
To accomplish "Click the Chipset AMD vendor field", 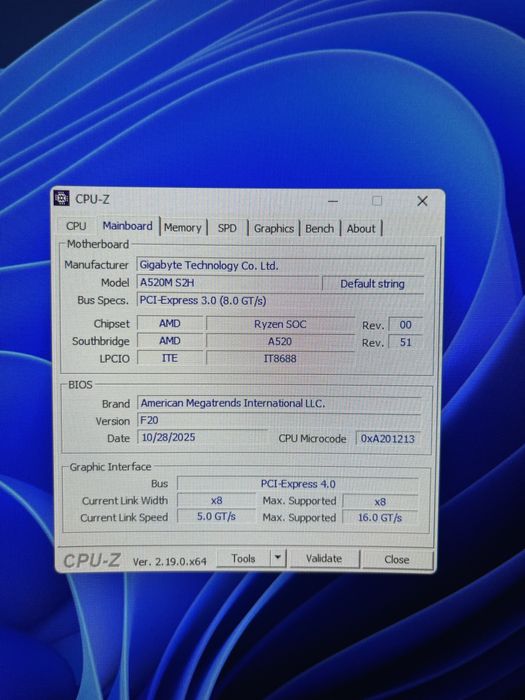I will coord(170,324).
